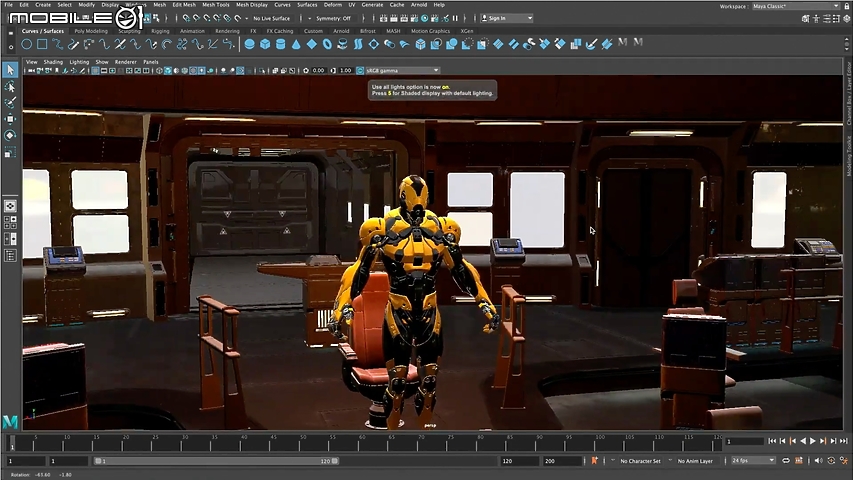The width and height of the screenshot is (854, 480).
Task: Open the Time Slider cached playback icon
Action: click(x=798, y=461)
